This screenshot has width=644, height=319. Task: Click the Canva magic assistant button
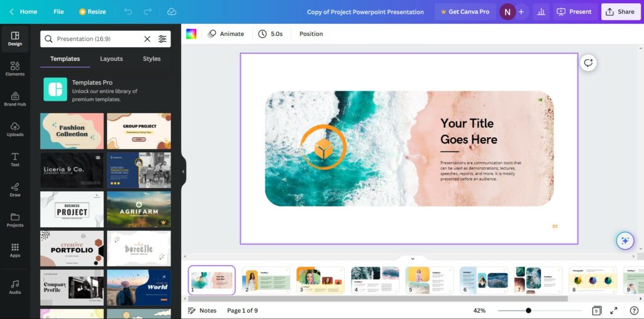point(624,240)
